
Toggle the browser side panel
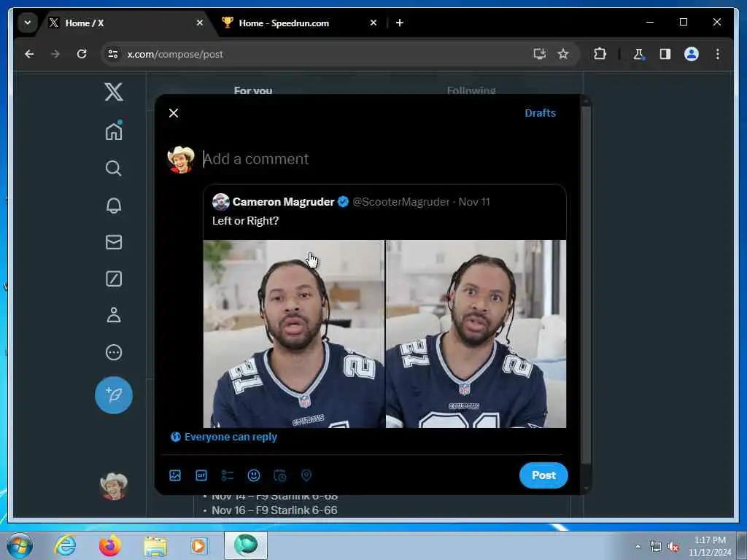(665, 54)
